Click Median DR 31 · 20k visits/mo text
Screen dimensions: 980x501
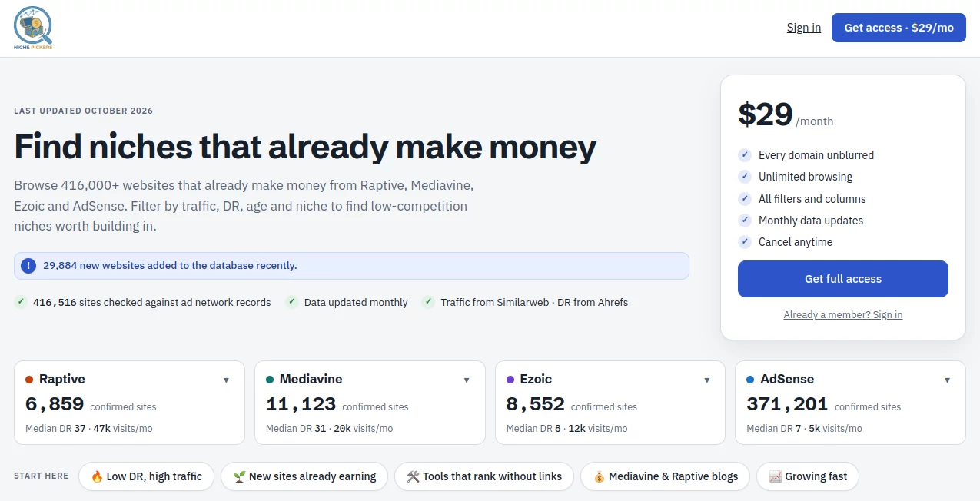(329, 428)
